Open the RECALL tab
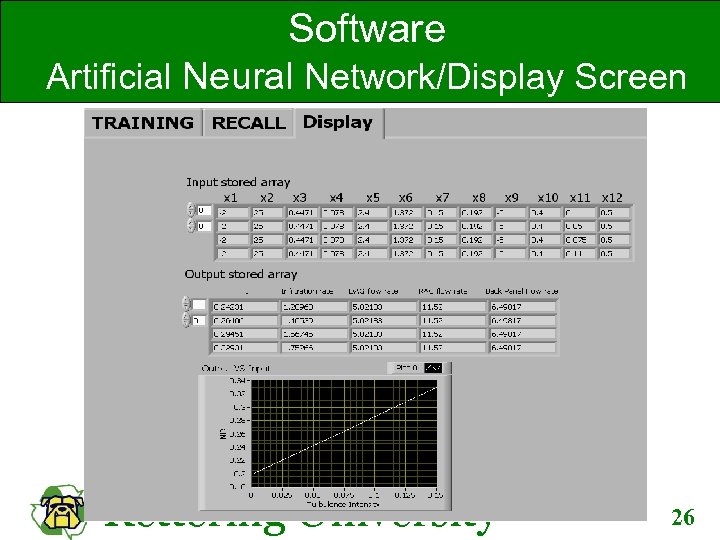This screenshot has height=540, width=720. (x=248, y=123)
